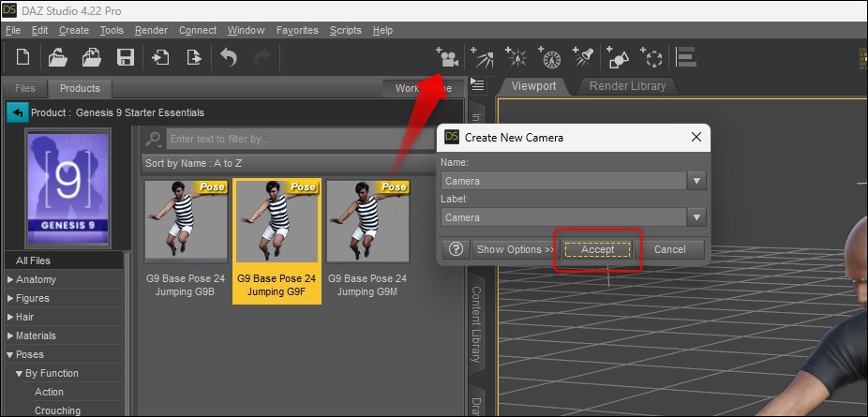
Task: Click the Cancel button
Action: (x=670, y=249)
